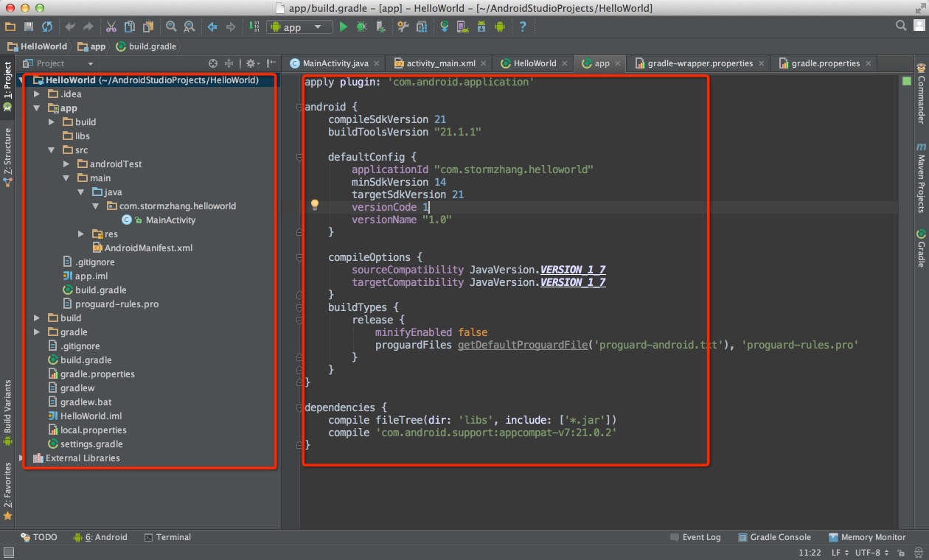Image resolution: width=929 pixels, height=560 pixels.
Task: Switch to the gradle.properties tab
Action: 824,63
